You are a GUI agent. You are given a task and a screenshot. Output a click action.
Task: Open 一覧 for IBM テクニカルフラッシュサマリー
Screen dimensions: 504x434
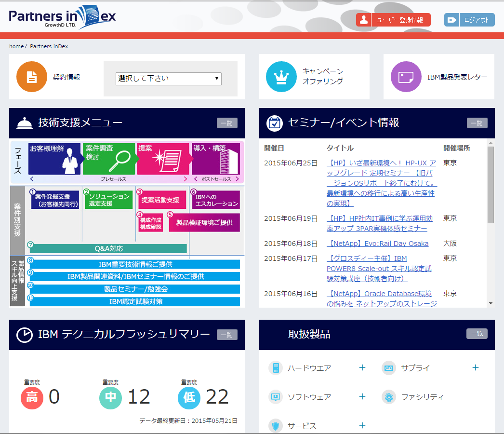tap(227, 335)
